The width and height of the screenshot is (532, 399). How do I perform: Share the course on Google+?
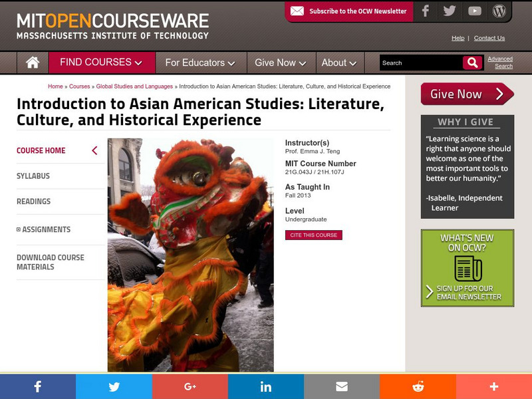click(190, 386)
